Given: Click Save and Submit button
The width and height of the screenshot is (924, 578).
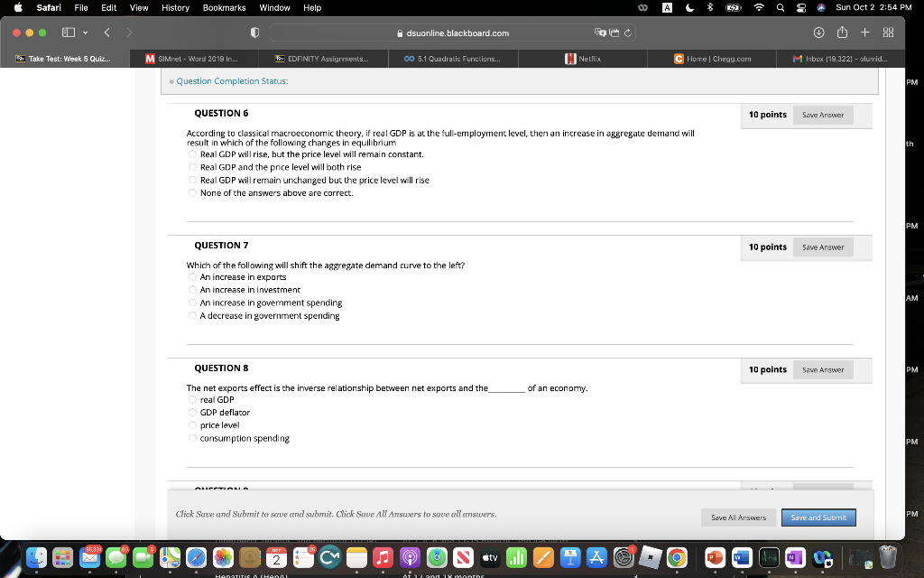Looking at the screenshot, I should tap(818, 517).
